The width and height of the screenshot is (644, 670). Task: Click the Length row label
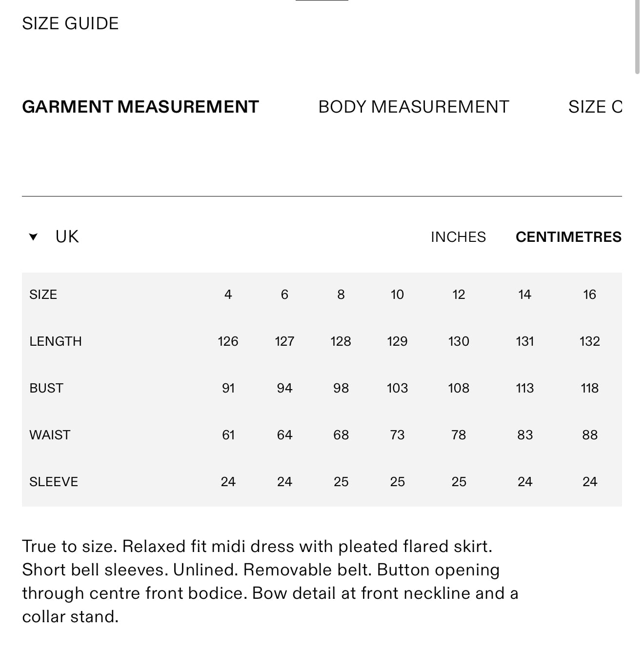click(56, 341)
